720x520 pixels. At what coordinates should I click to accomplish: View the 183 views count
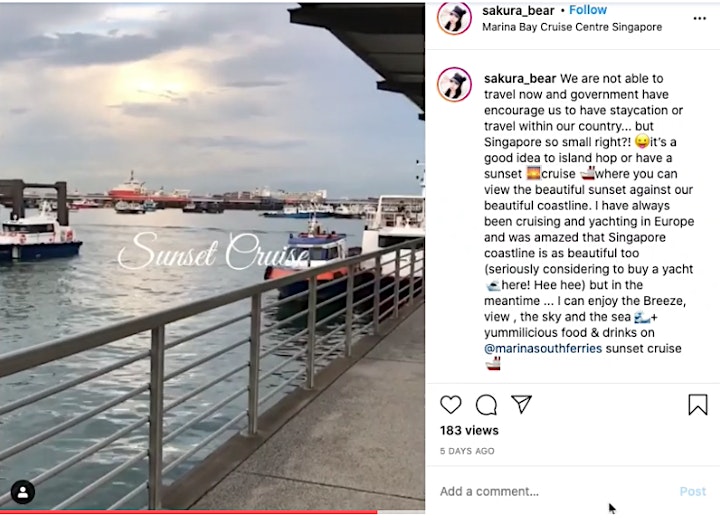pos(469,430)
